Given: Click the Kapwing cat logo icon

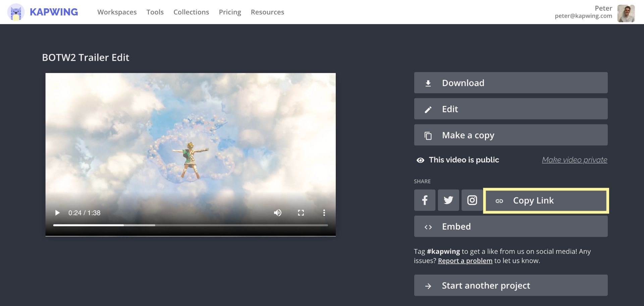Looking at the screenshot, I should (16, 12).
